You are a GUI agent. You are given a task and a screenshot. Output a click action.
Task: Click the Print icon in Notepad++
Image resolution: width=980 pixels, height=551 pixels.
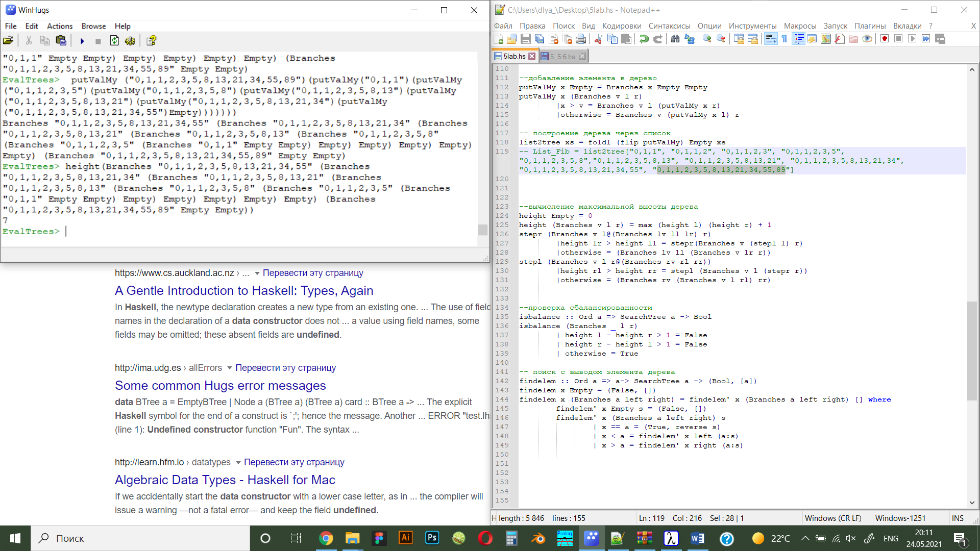pos(581,39)
